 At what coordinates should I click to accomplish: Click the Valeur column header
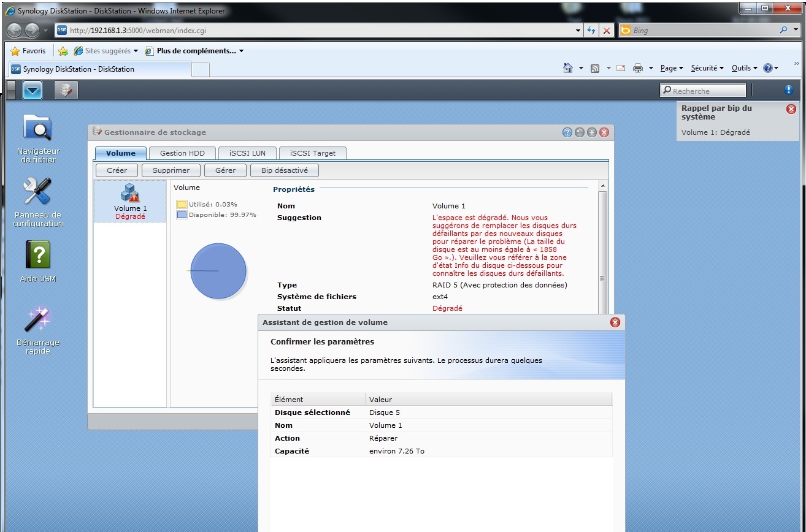pyautogui.click(x=489, y=399)
